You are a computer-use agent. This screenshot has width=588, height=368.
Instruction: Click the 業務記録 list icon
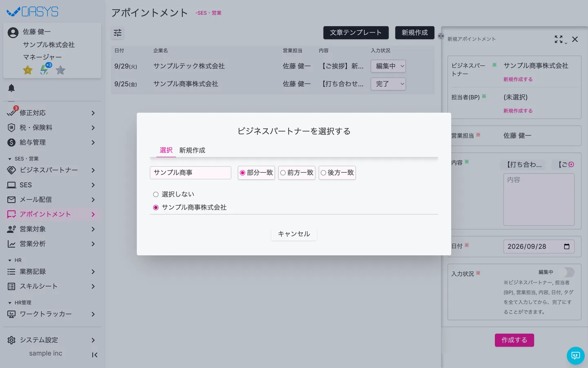click(11, 272)
